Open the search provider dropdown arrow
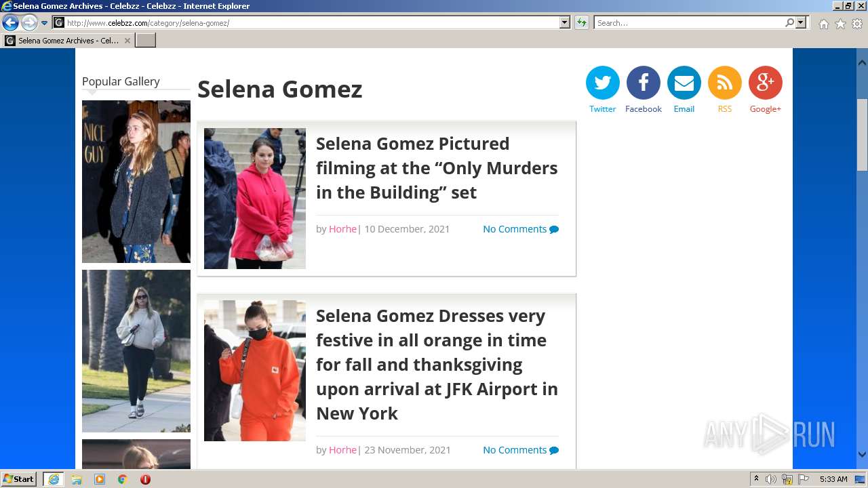The height and width of the screenshot is (488, 868). click(801, 23)
